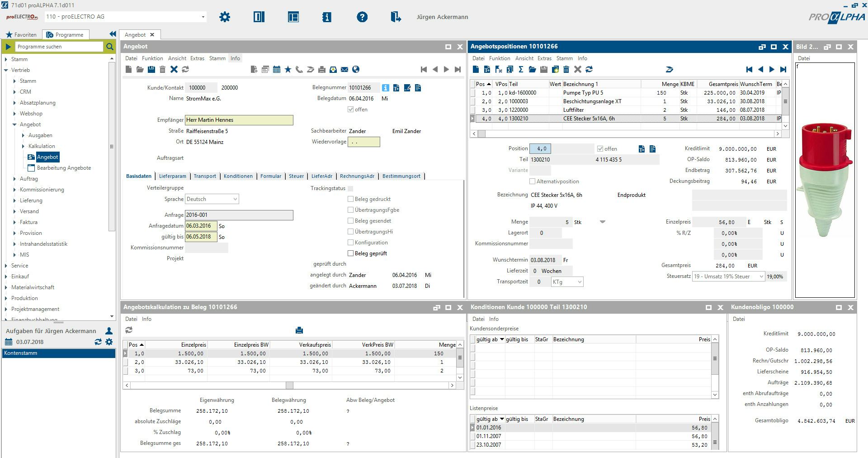Delete the selected position via trash icon

point(566,69)
